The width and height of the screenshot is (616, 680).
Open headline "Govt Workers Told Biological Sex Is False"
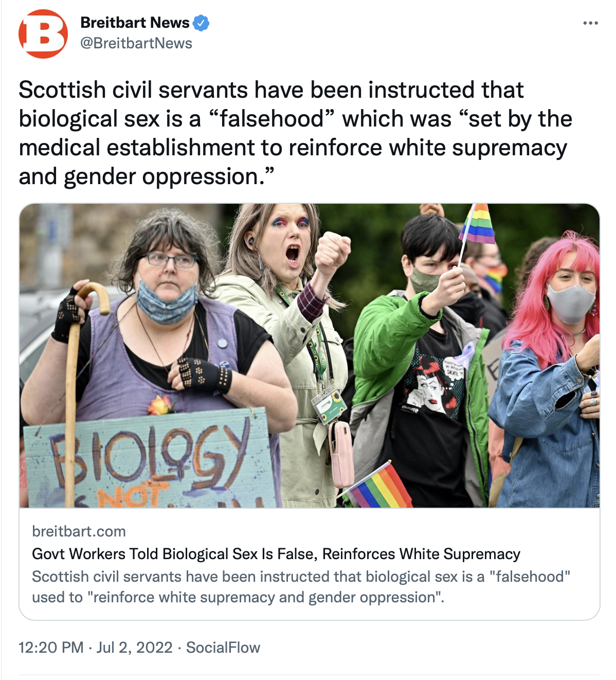(276, 554)
